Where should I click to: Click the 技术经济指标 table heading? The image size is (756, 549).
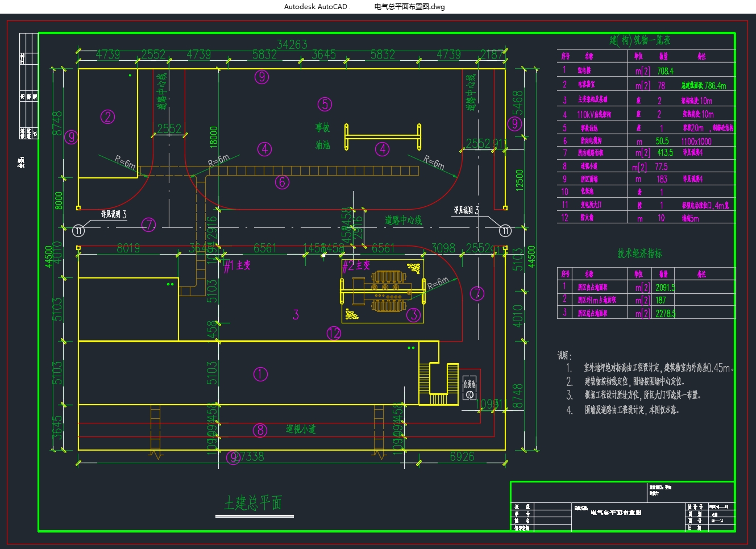click(639, 253)
